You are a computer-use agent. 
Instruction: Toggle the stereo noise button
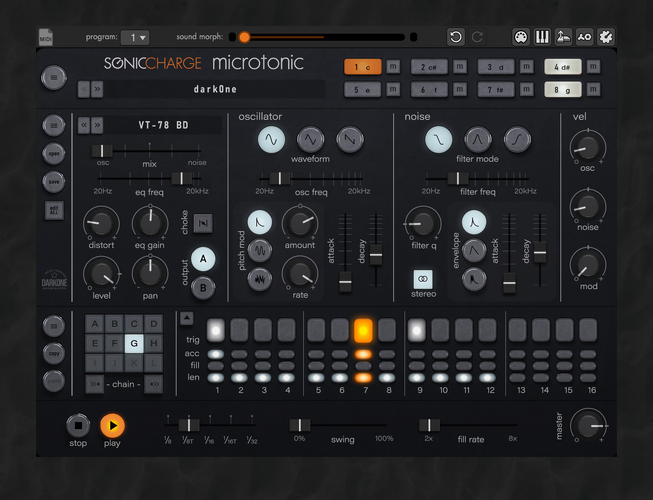[423, 279]
